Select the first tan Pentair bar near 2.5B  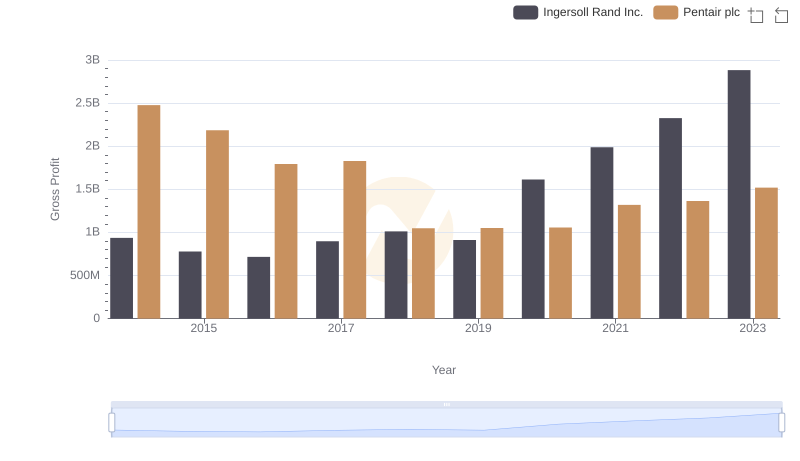coord(149,212)
